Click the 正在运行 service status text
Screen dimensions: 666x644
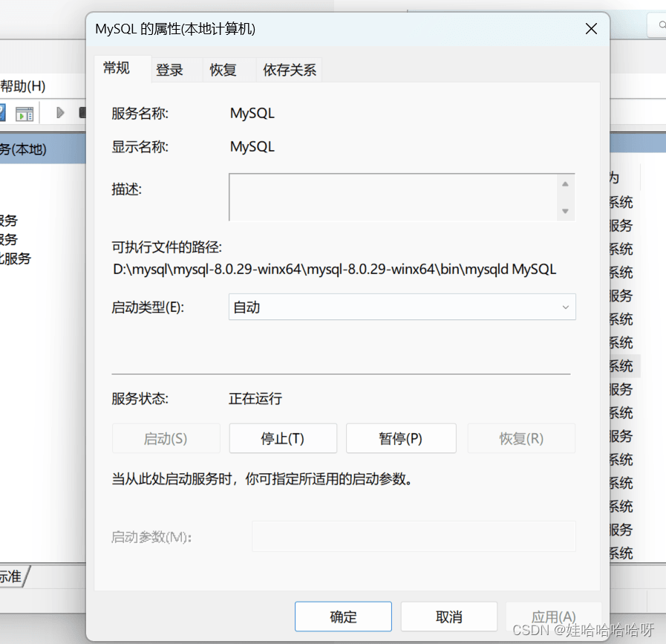(255, 398)
